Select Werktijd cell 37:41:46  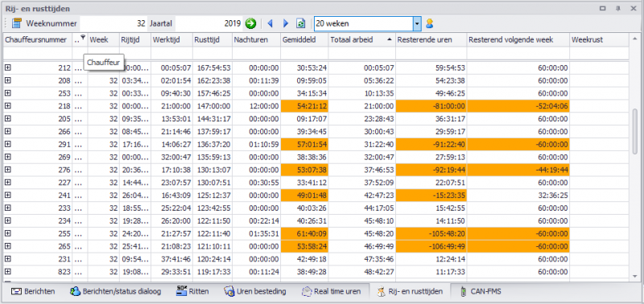(171, 258)
